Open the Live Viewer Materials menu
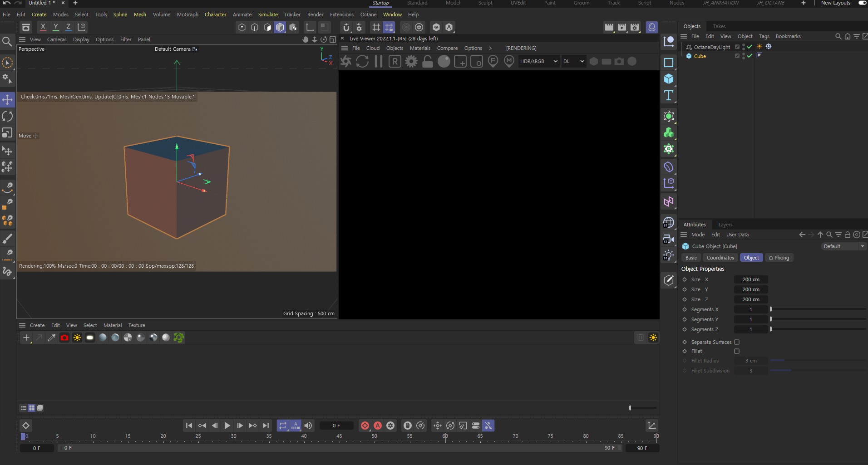868x465 pixels. pos(420,48)
